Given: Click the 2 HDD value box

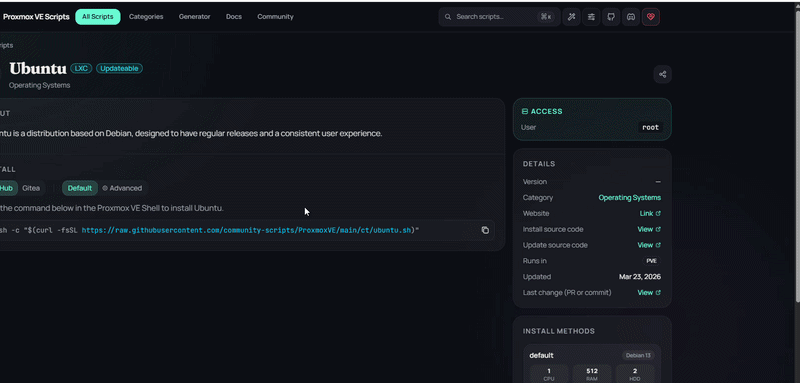Looking at the screenshot, I should pos(635,373).
